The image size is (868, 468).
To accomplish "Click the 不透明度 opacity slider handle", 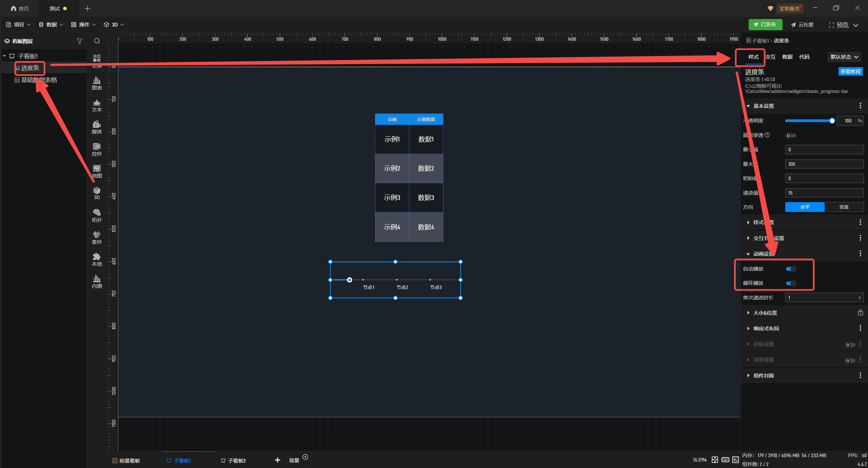I will point(832,121).
